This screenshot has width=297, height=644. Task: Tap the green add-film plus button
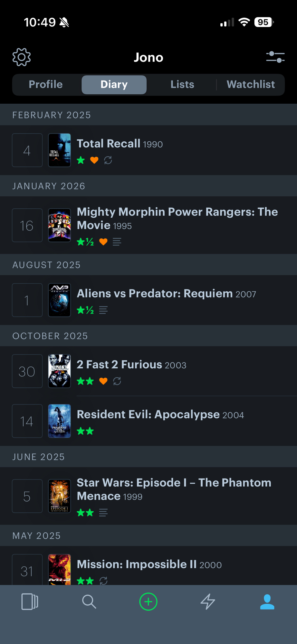click(148, 601)
